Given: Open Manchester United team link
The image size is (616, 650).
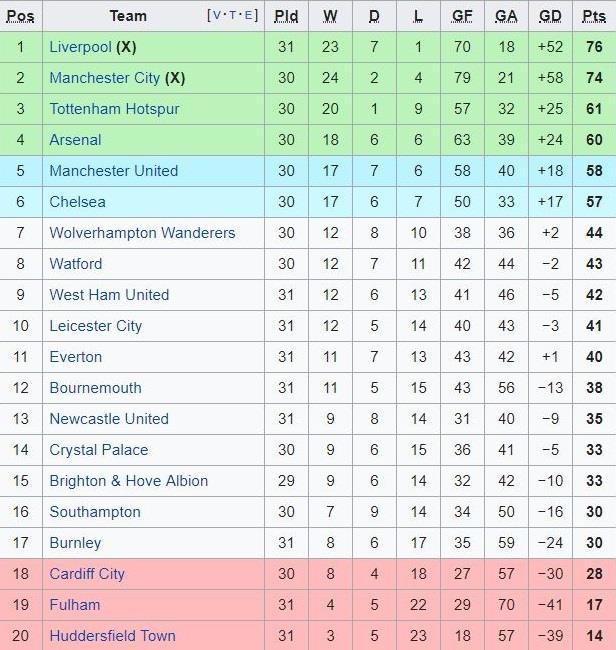Looking at the screenshot, I should coord(113,171).
